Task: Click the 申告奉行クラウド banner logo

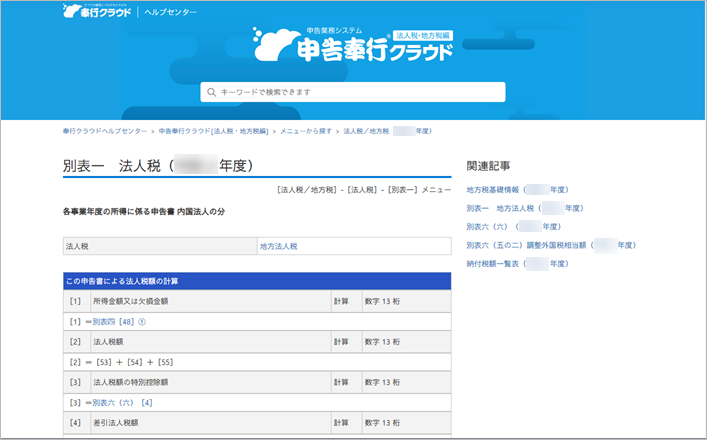Action: pyautogui.click(x=353, y=44)
